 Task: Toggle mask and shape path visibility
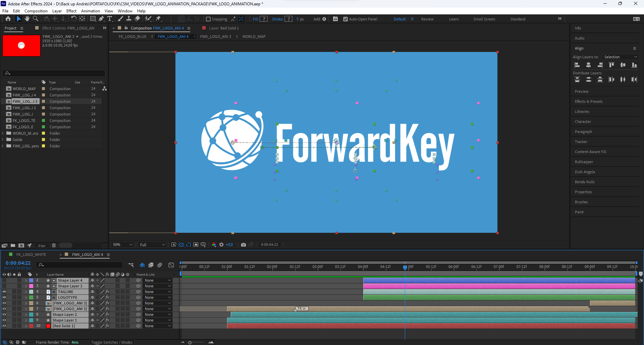[189, 245]
